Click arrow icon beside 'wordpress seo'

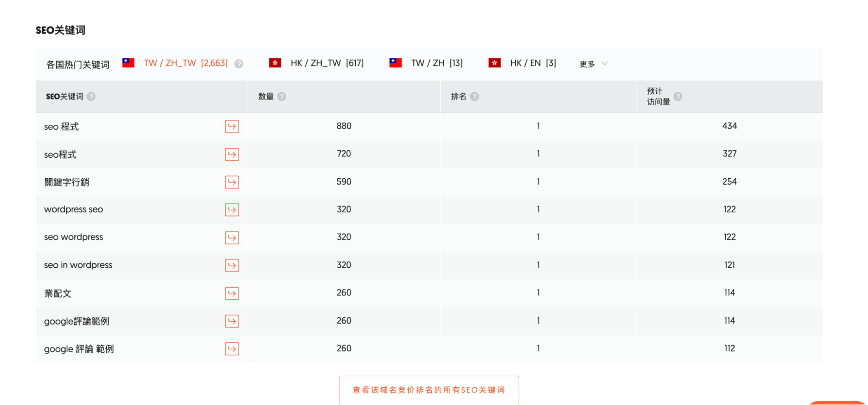tap(232, 210)
